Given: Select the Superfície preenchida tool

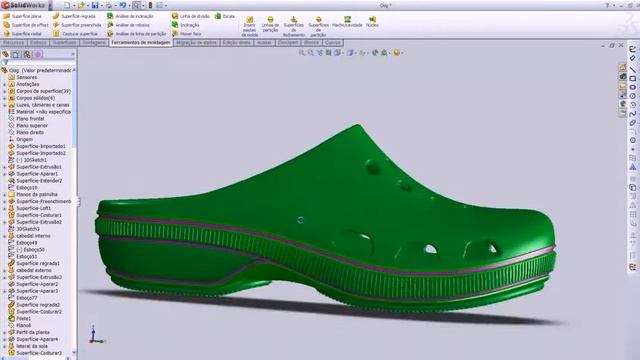Looking at the screenshot, I should (x=77, y=25).
